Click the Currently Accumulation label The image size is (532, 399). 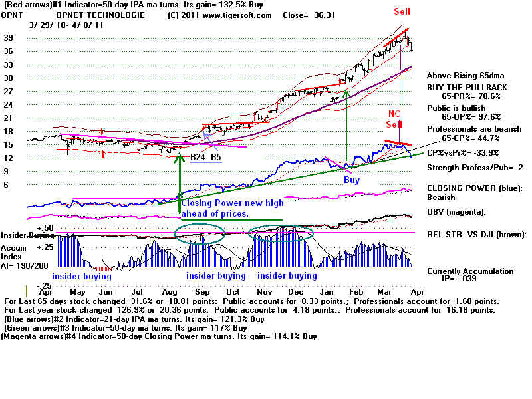click(470, 271)
